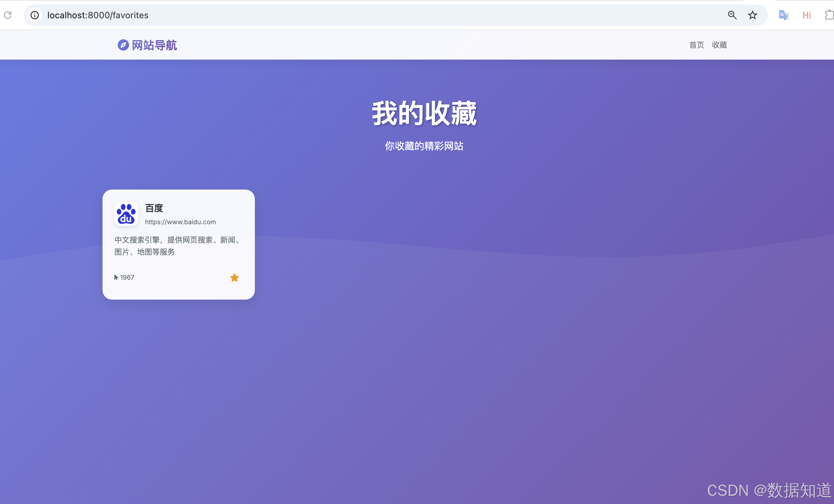Reload the page with the refresh icon
Image resolution: width=834 pixels, height=504 pixels.
[8, 15]
